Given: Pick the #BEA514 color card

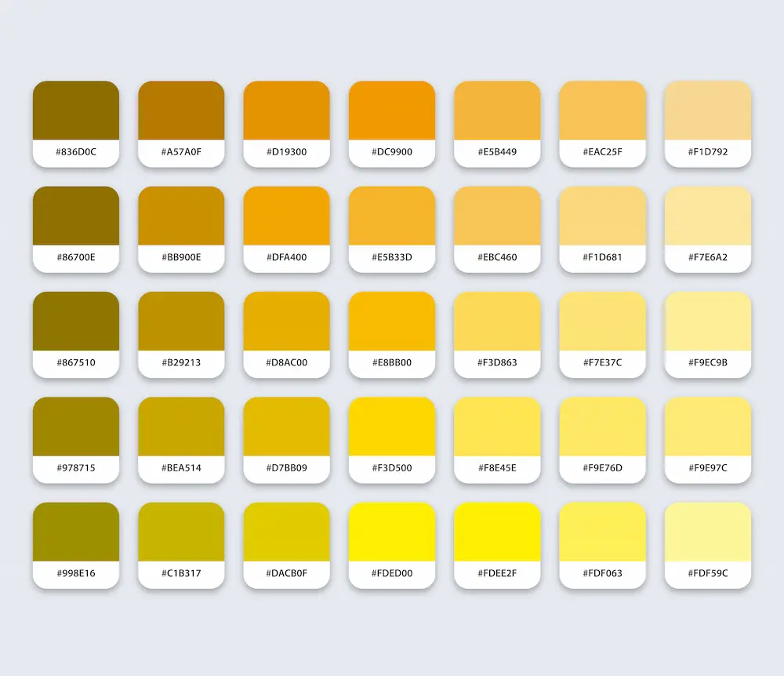Looking at the screenshot, I should coord(181,427).
